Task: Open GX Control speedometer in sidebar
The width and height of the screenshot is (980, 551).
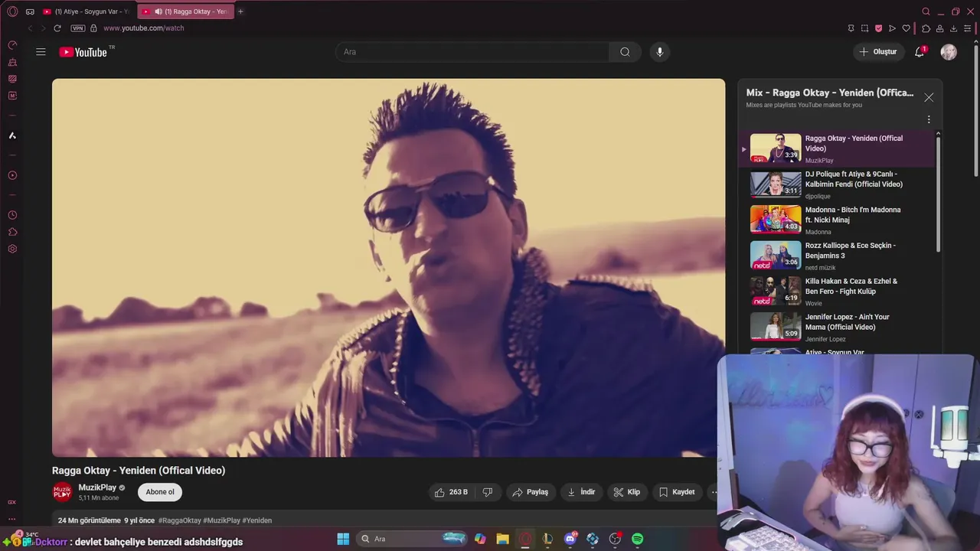Action: pos(12,45)
